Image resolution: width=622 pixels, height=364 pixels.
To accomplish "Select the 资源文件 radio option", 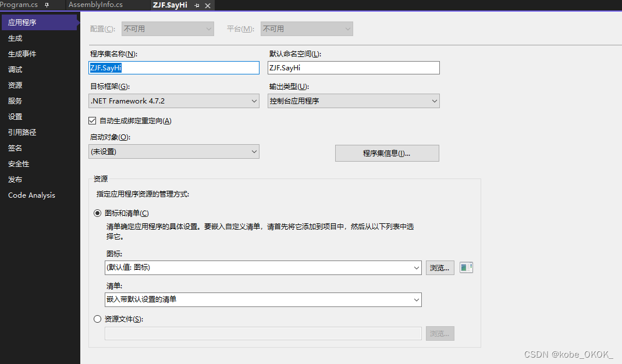I will [97, 319].
